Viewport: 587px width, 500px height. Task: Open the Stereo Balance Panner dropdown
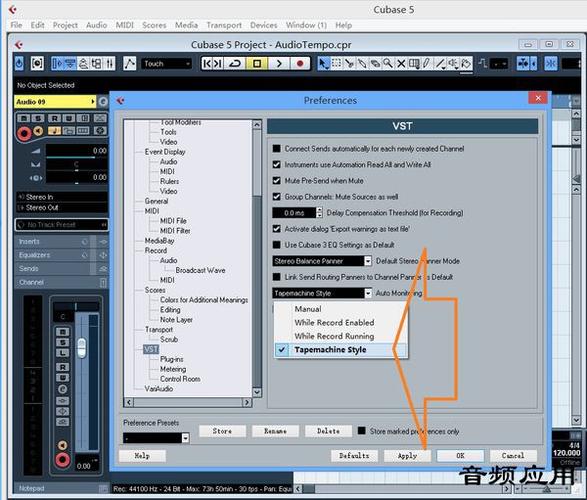click(x=322, y=261)
